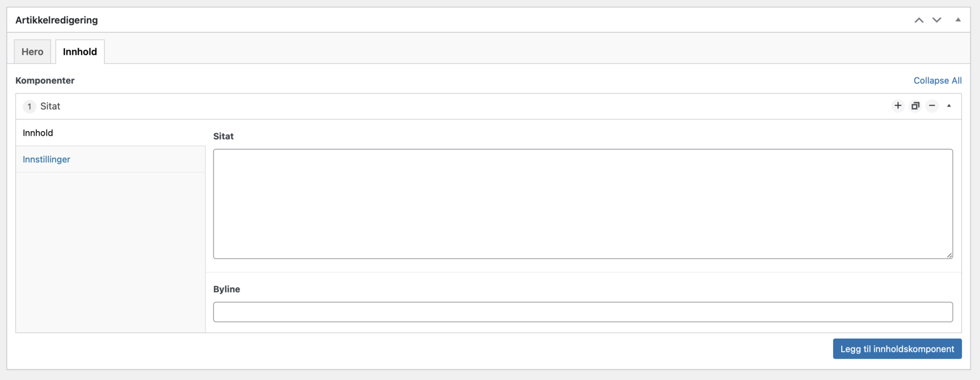980x380 pixels.
Task: Click the Sitat layout header title
Action: (x=50, y=106)
